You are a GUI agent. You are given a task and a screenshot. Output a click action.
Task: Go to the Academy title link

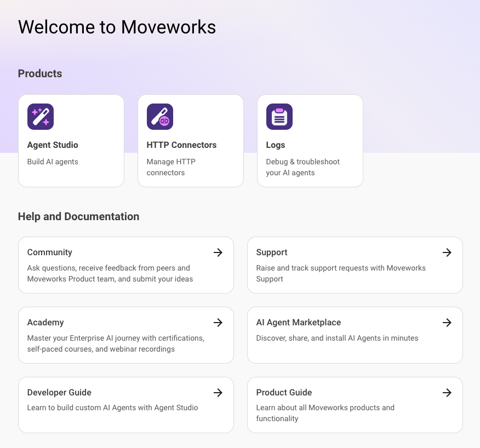click(45, 323)
